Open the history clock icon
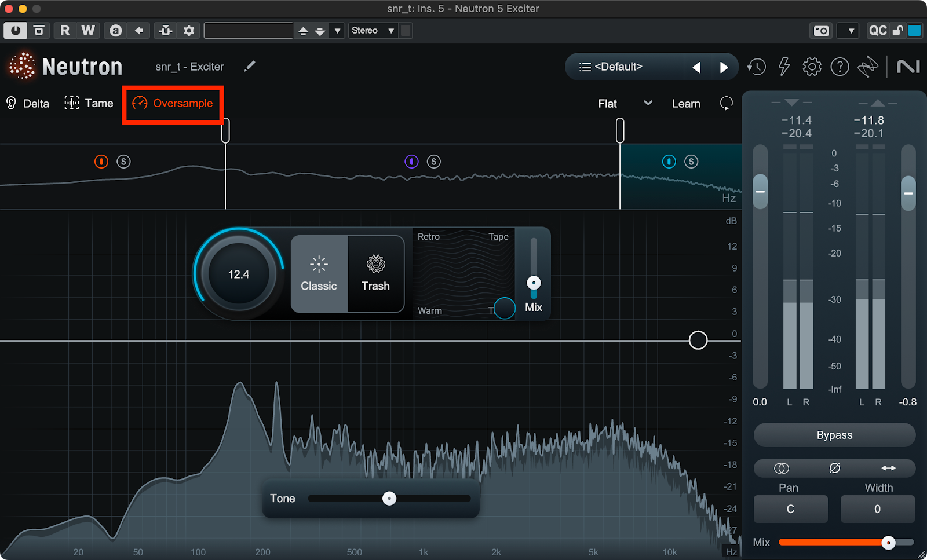Screen dimensions: 927x560 756,67
